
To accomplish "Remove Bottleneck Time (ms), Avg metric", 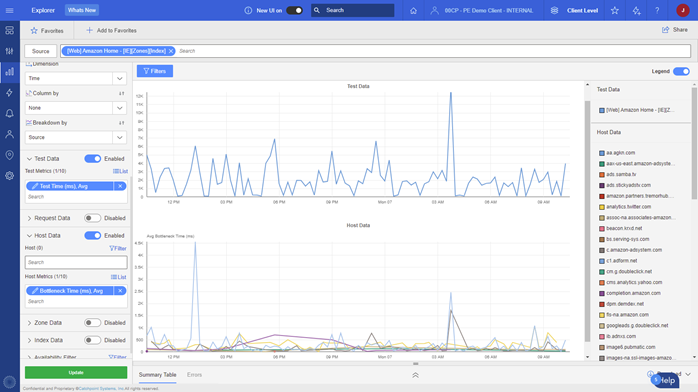I will 120,291.
